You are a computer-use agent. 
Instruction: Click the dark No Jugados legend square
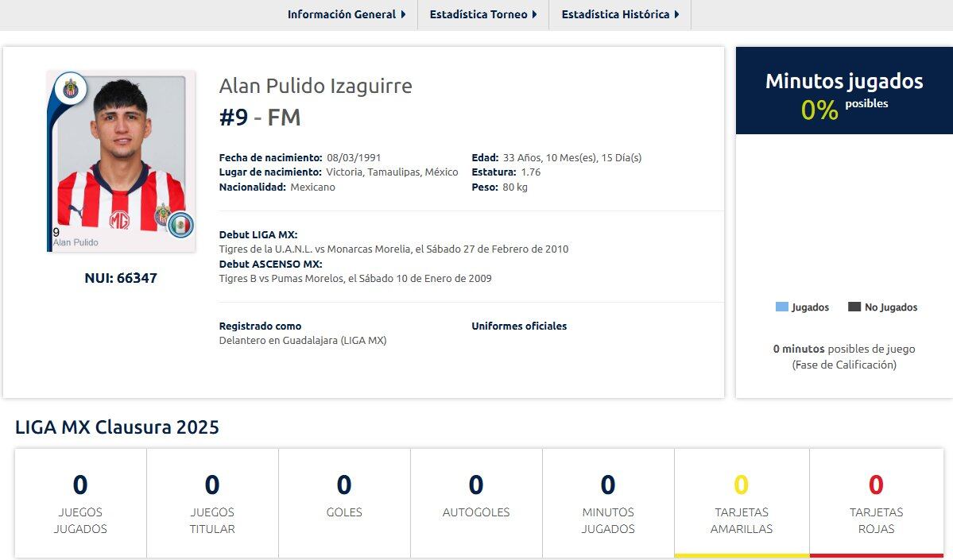tap(853, 307)
